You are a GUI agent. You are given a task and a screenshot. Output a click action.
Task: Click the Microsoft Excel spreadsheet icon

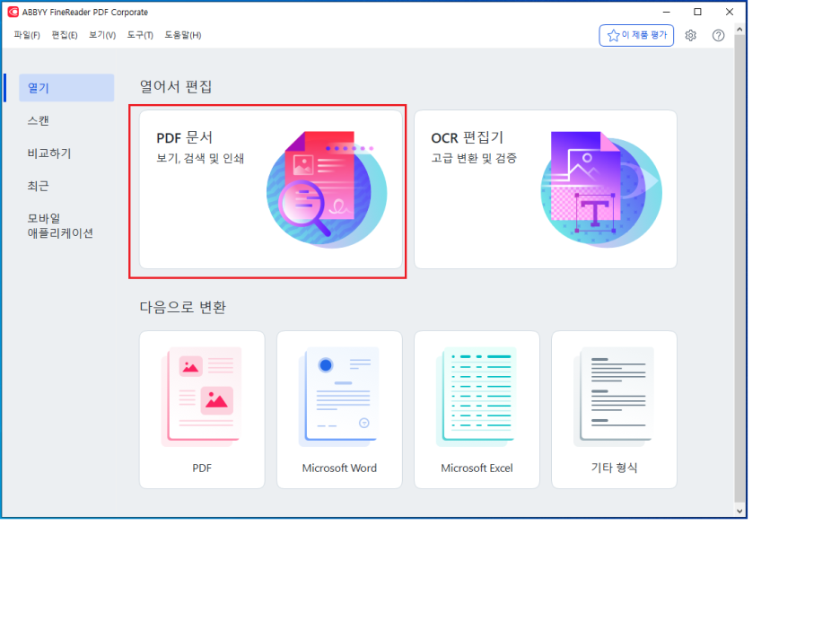click(477, 397)
